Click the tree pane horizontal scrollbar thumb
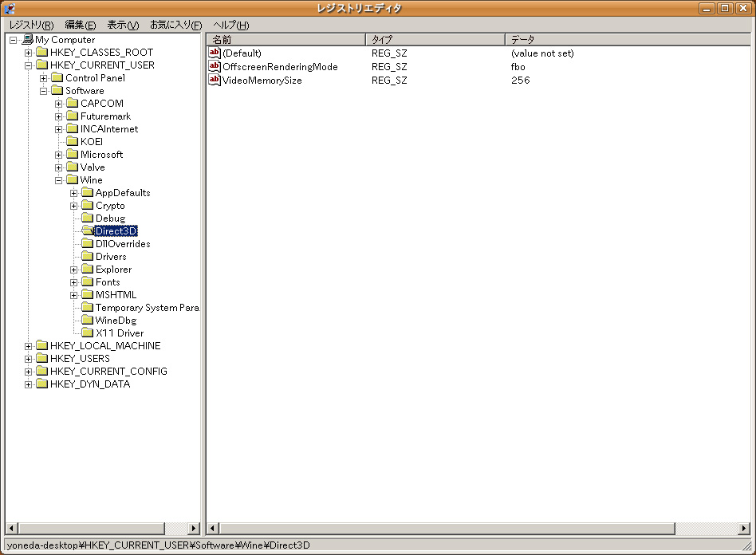 91,528
